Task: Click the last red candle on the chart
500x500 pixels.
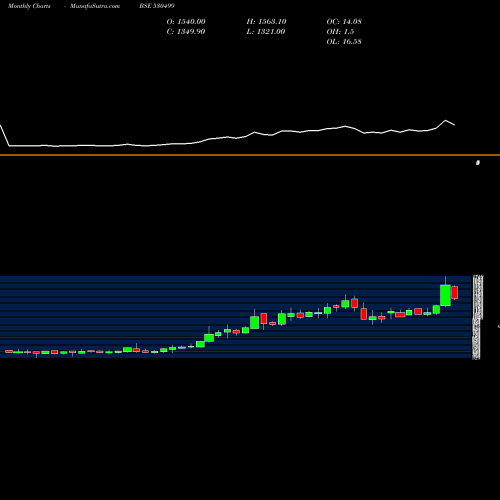Action: [x=455, y=292]
